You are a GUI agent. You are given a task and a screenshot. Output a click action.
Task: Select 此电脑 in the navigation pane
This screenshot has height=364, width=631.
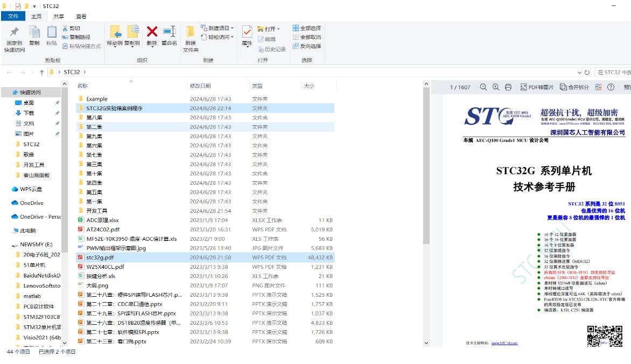pos(28,231)
